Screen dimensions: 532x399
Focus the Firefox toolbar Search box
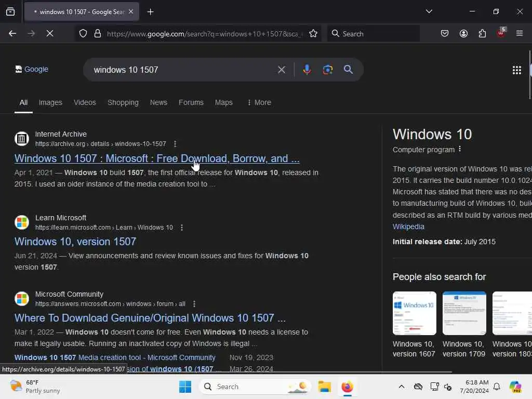(x=374, y=34)
